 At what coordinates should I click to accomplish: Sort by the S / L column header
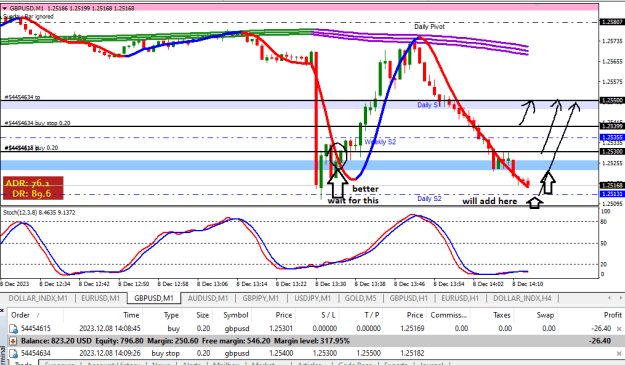tap(328, 315)
